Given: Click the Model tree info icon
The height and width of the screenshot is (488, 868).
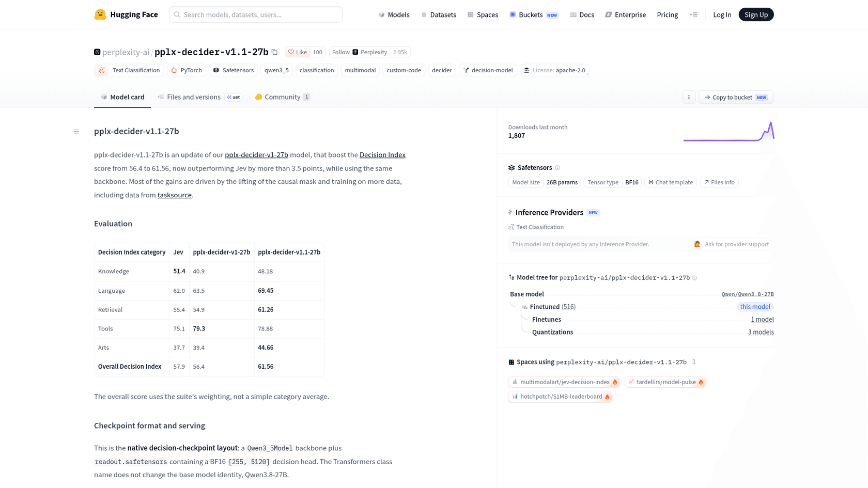Looking at the screenshot, I should pos(694,278).
